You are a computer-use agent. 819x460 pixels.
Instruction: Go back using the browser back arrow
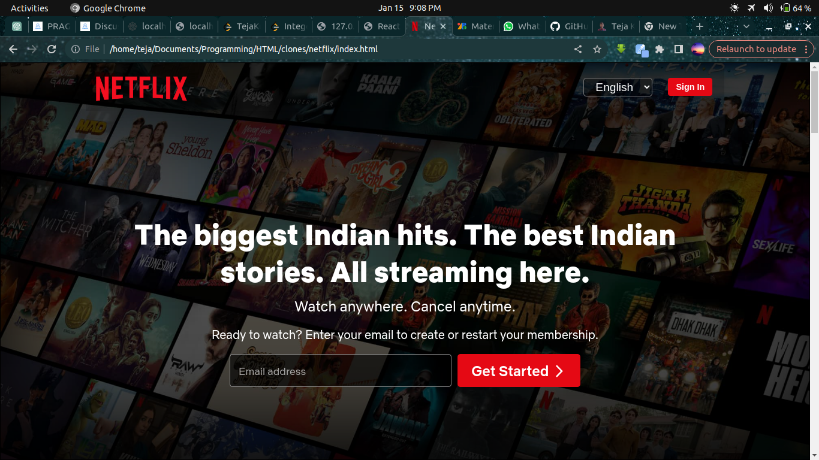coord(13,49)
